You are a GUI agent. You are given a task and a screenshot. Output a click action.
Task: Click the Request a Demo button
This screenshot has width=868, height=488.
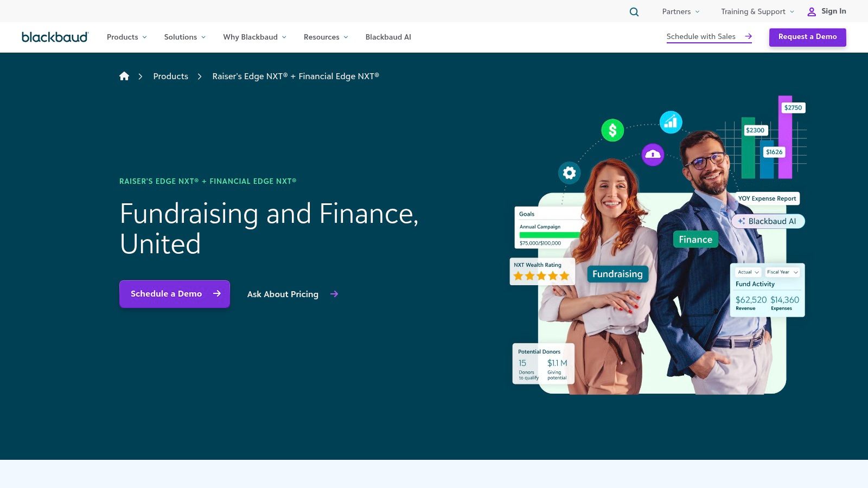(807, 37)
